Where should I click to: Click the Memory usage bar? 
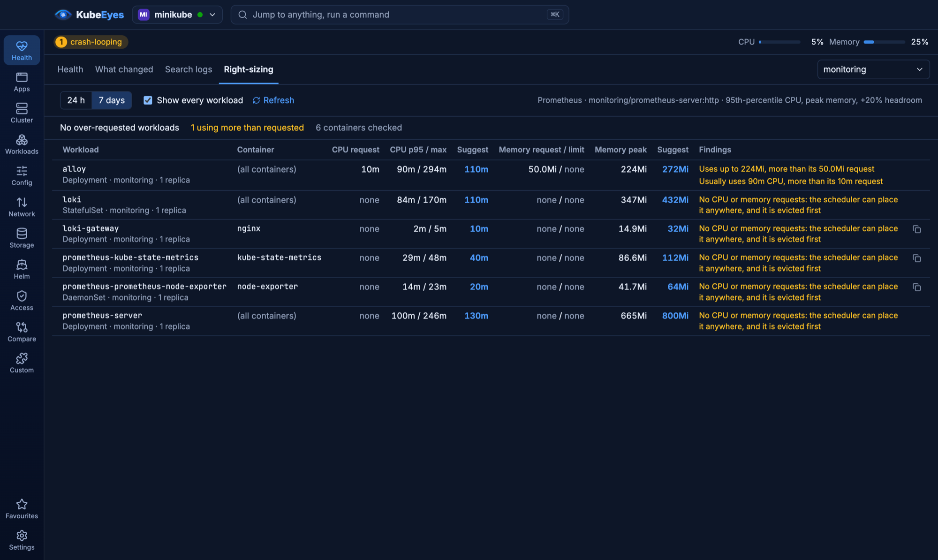[x=885, y=42]
